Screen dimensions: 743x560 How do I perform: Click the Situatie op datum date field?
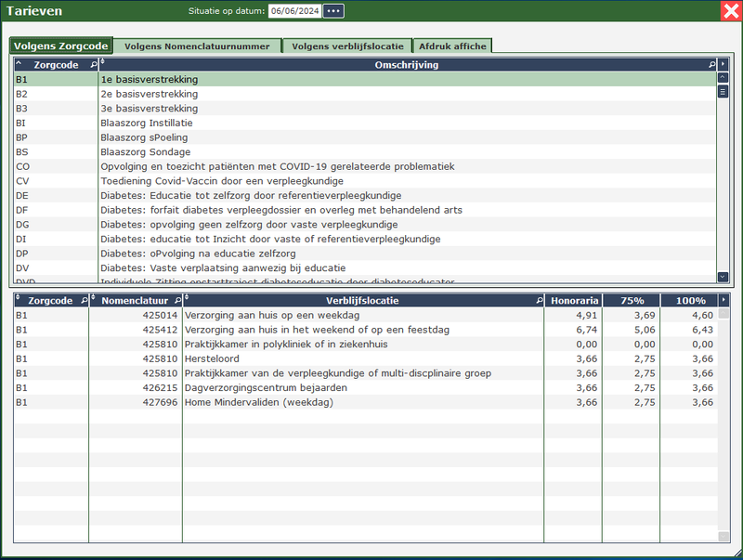point(293,11)
